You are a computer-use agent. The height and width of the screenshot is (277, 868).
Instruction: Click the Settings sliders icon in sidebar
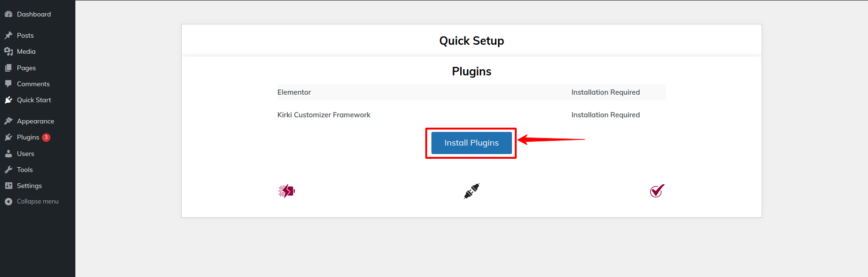[8, 186]
